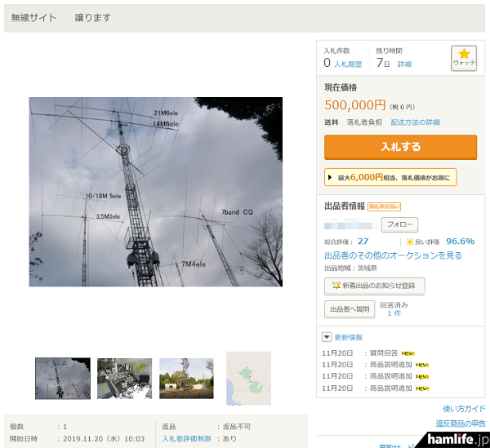Follow the seller with フォロー button
490x448 pixels.
point(399,224)
